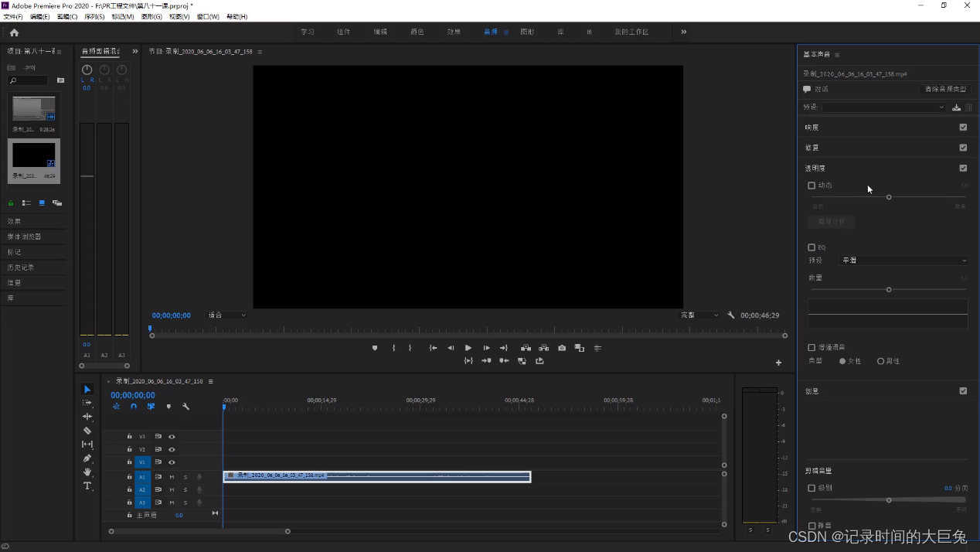Switch to 学习 workspace tab
The image size is (980, 552).
coord(308,32)
